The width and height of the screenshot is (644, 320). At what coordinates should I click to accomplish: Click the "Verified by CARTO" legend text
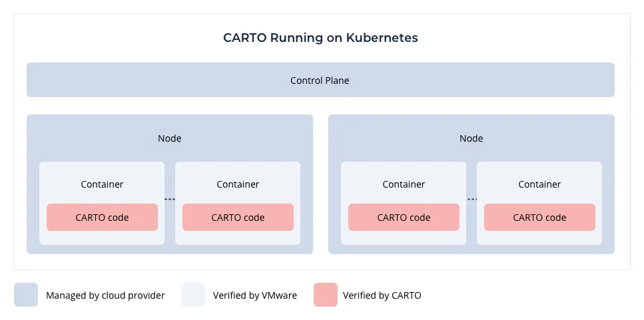click(382, 295)
